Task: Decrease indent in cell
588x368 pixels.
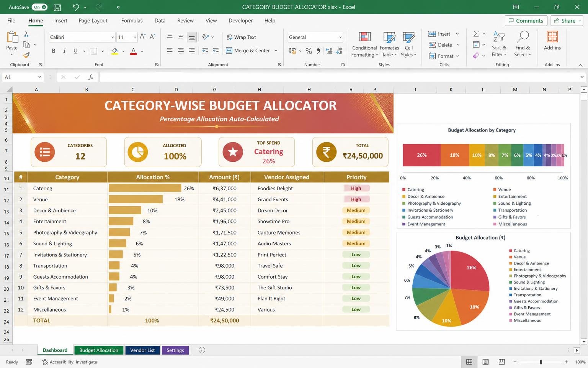Action: tap(205, 51)
